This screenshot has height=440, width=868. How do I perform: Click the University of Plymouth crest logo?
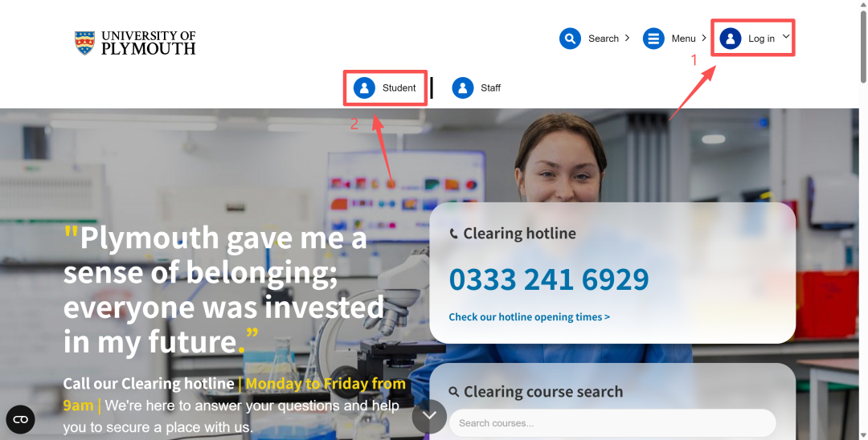coord(84,43)
